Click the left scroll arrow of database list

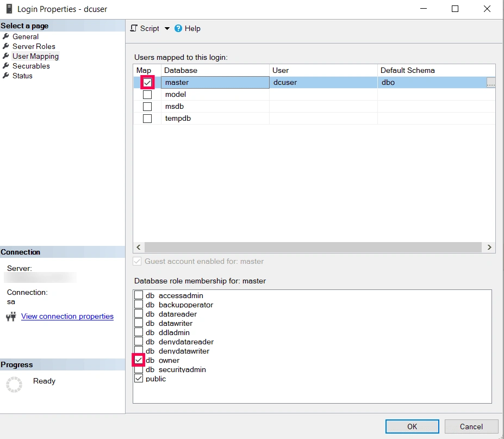point(139,247)
